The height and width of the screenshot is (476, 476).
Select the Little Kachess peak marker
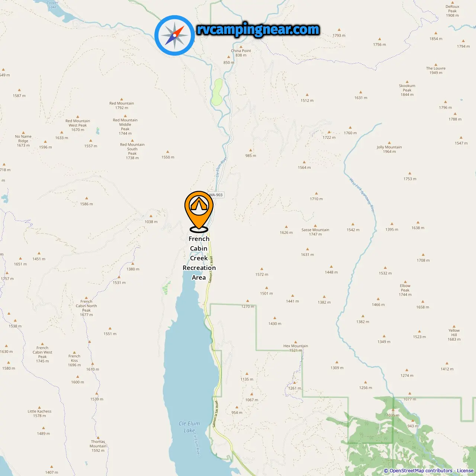(x=40, y=407)
